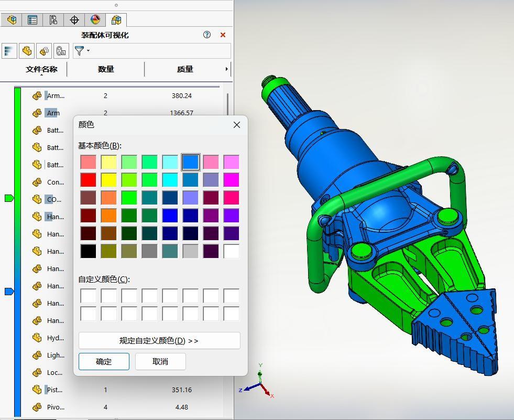Screen dimensions: 514x420
Task: Click the green slider marker on spectrum bar
Action: tap(9, 198)
